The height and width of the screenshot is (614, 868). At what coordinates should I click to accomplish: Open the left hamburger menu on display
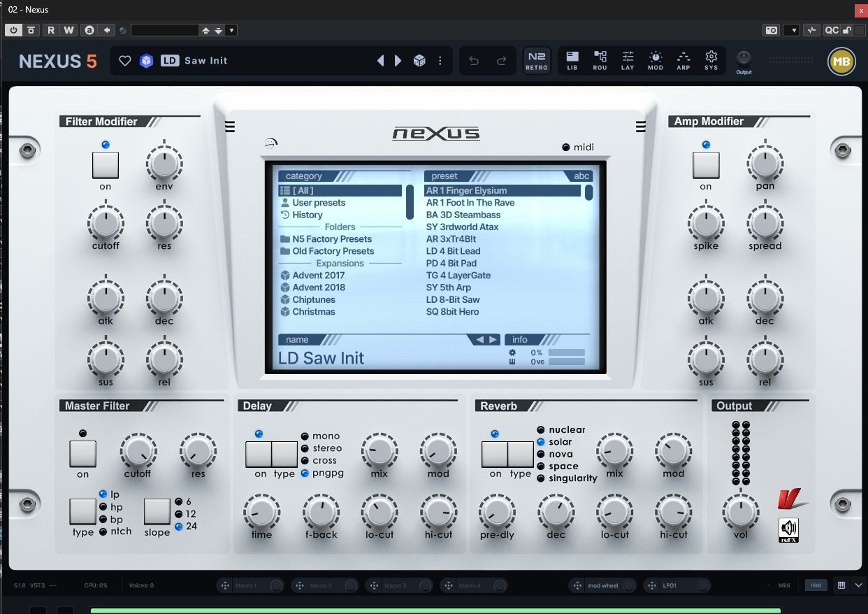click(x=230, y=127)
